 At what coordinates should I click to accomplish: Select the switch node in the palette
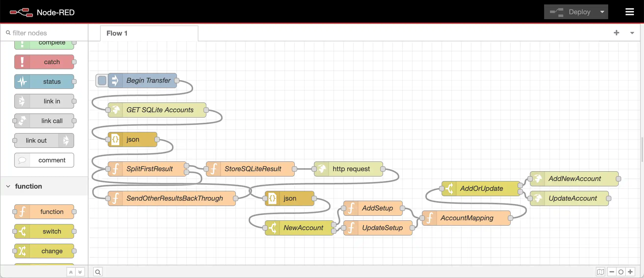(44, 231)
